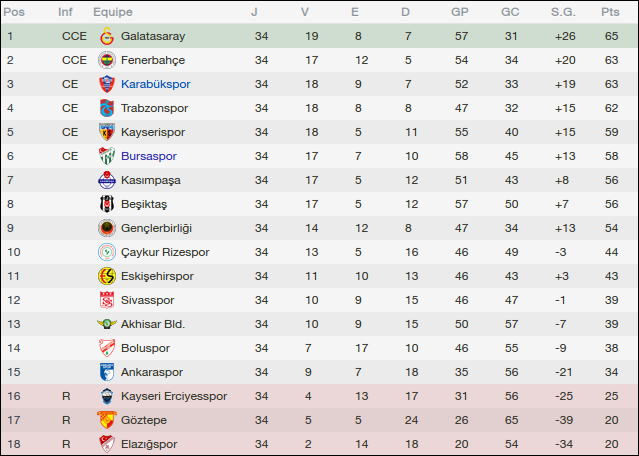Select the Trabzonspor team logo
Screen dimensions: 639x456
pyautogui.click(x=106, y=108)
